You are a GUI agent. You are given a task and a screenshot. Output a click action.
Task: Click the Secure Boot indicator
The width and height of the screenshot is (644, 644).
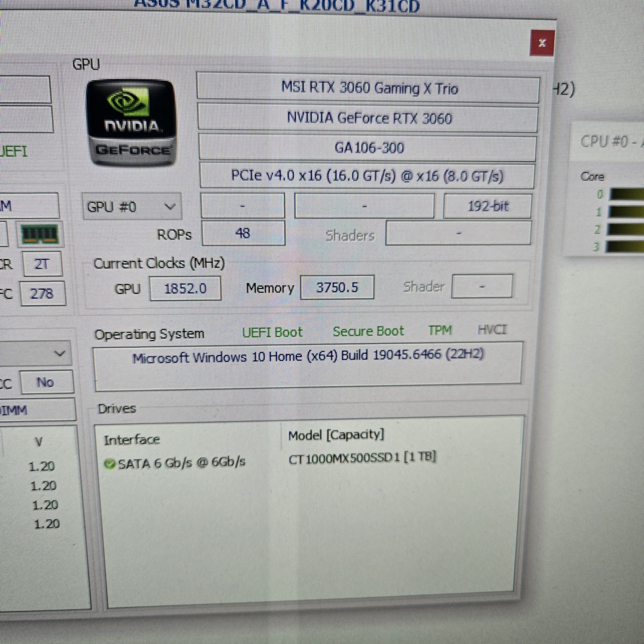[x=368, y=331]
